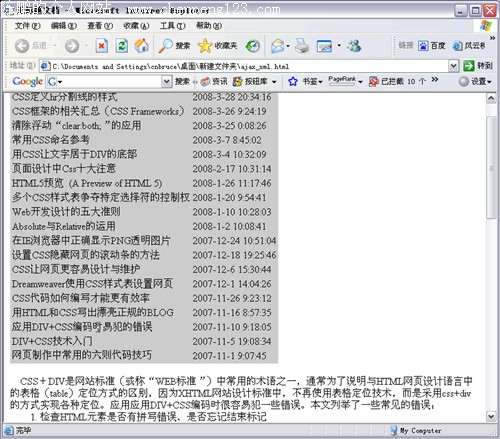This screenshot has width=500, height=439.
Task: Click the row 'DIV+CSS技术入门'
Action: (x=144, y=341)
